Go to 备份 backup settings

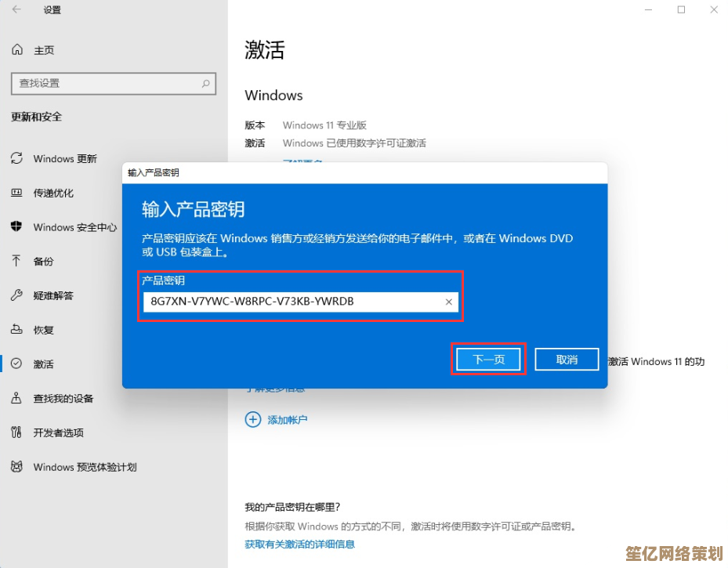point(43,262)
